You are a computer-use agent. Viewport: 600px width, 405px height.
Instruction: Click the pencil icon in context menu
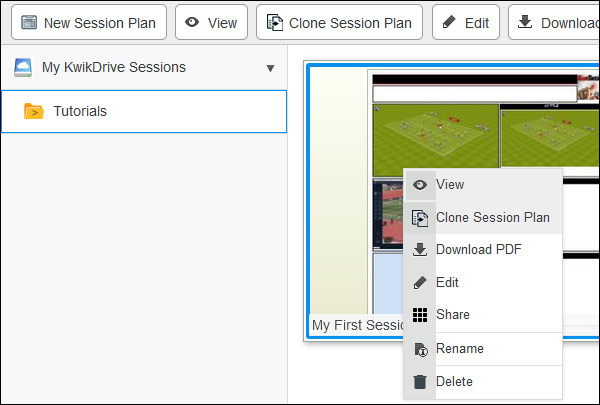click(x=420, y=283)
